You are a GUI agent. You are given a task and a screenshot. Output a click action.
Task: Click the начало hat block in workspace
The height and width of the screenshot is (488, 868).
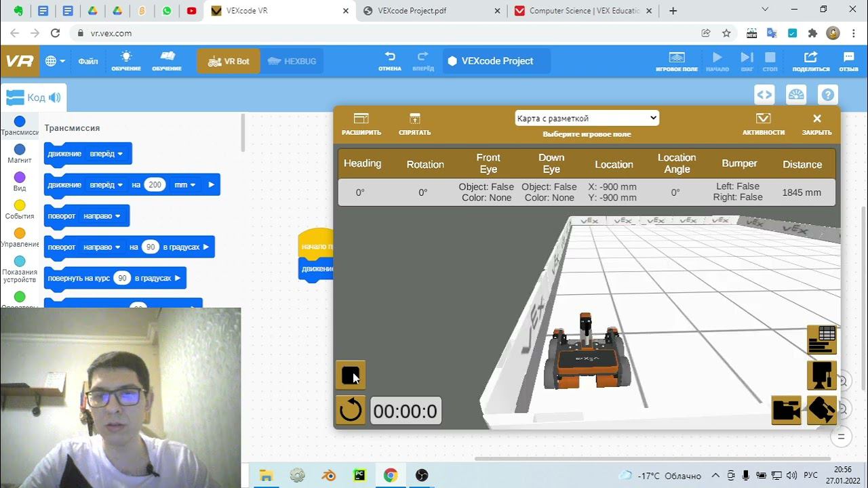(316, 245)
